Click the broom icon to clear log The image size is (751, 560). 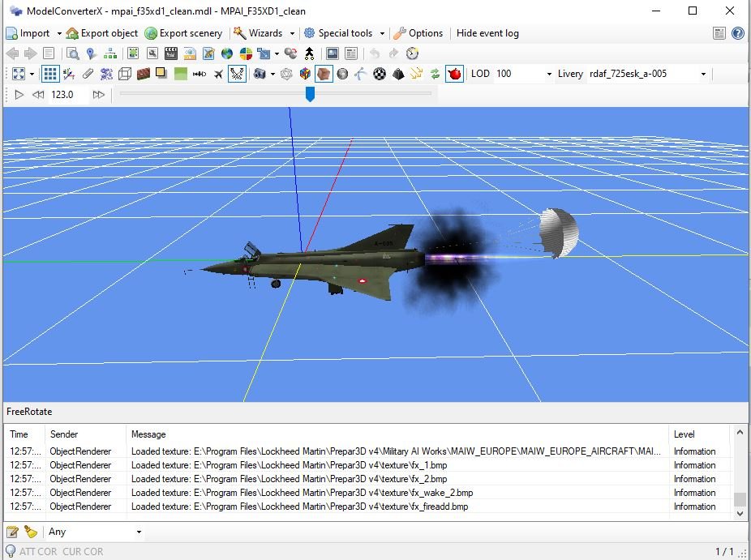pyautogui.click(x=31, y=532)
